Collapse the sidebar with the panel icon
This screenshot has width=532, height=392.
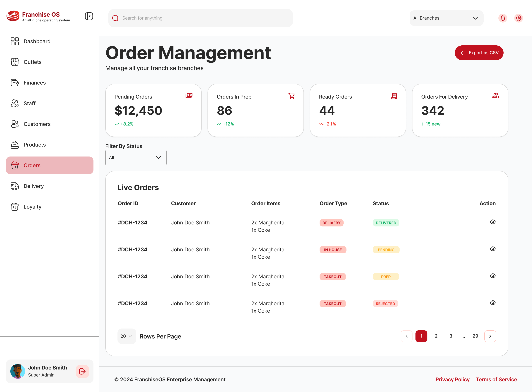coord(89,16)
